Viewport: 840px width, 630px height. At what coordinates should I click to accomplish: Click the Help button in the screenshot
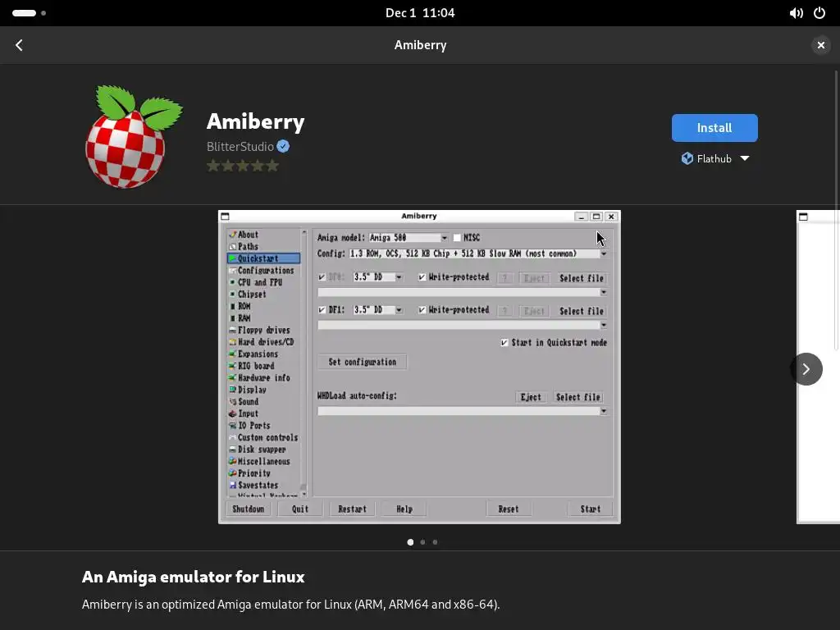tap(404, 509)
